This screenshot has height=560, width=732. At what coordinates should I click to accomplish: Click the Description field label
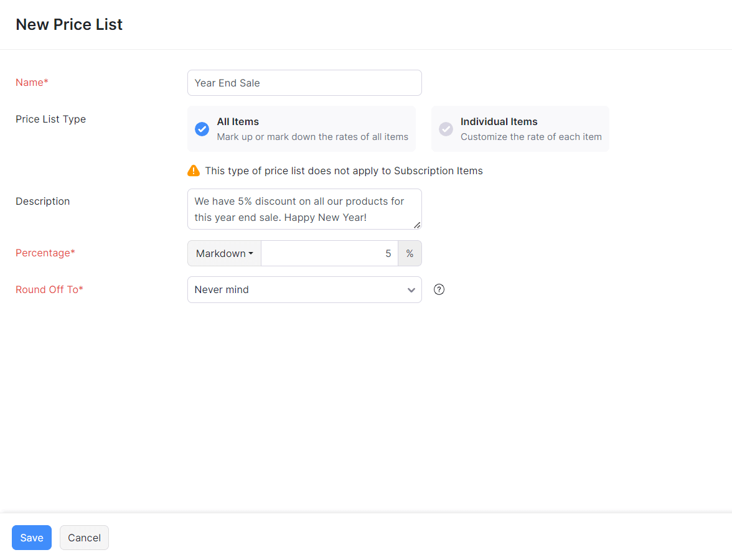click(x=43, y=201)
